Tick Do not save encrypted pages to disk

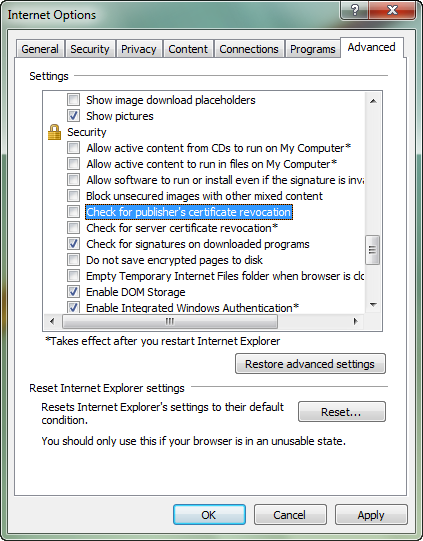click(73, 259)
